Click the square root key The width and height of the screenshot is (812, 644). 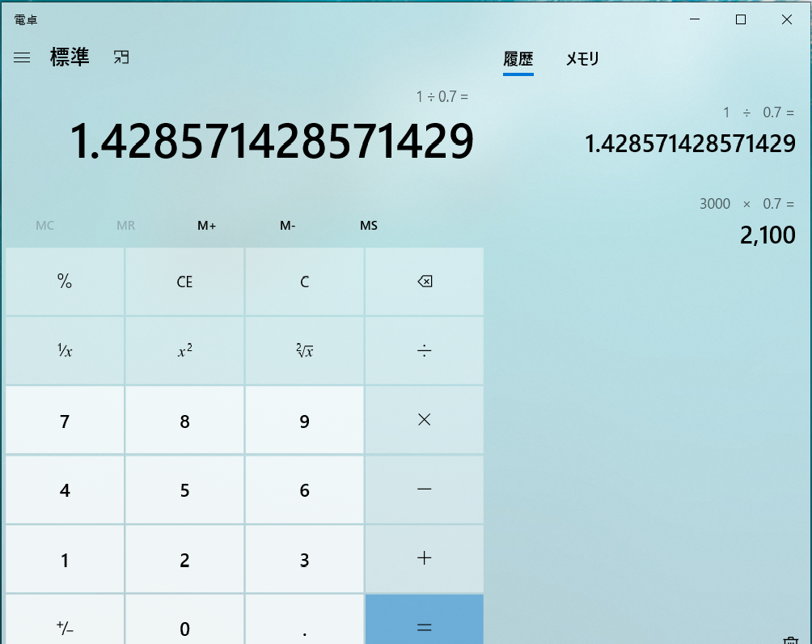click(x=304, y=351)
